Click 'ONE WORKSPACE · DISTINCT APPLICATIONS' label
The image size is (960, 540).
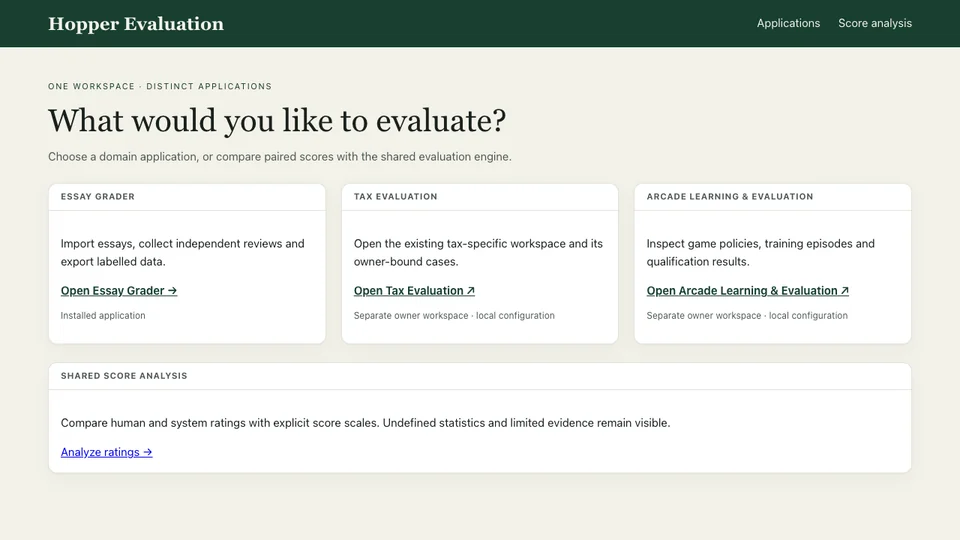[160, 86]
